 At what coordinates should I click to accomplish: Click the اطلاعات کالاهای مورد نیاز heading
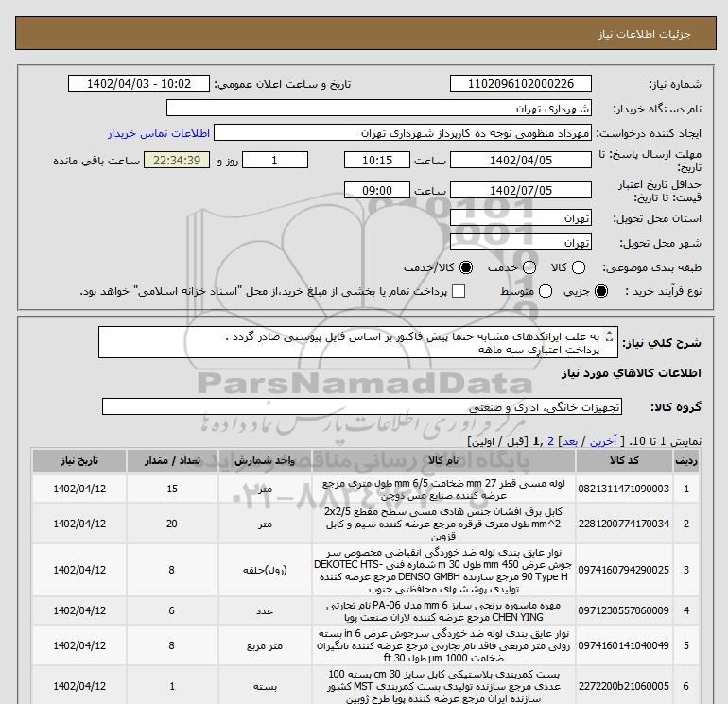pos(632,373)
